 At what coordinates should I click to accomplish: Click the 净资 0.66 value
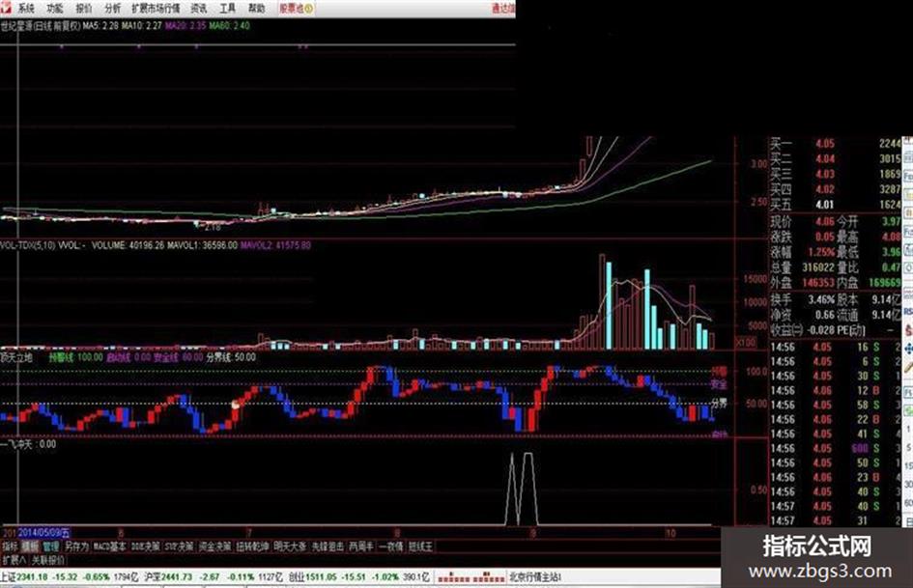click(x=824, y=315)
